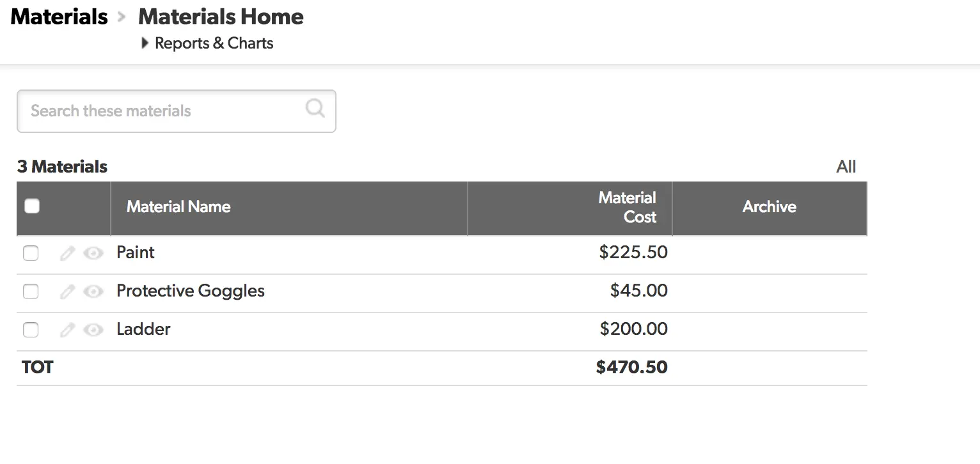
Task: Click the edit pencil icon for Paint
Action: pos(67,252)
